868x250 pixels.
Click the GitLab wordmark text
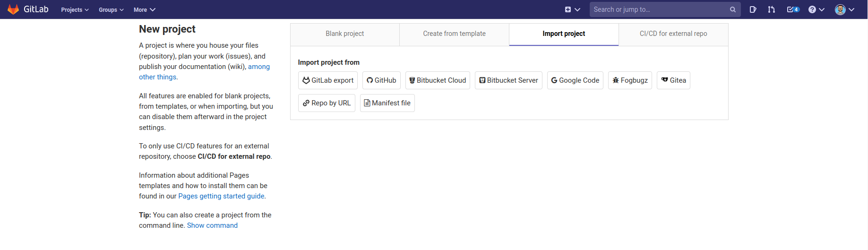36,9
